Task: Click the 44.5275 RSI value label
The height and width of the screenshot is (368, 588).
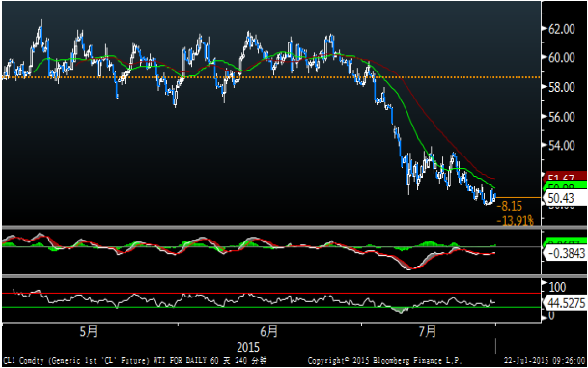Action: (x=565, y=302)
